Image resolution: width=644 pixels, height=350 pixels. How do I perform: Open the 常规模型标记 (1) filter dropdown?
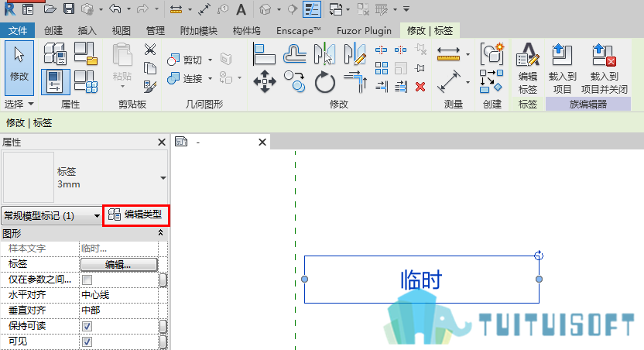[x=51, y=216]
